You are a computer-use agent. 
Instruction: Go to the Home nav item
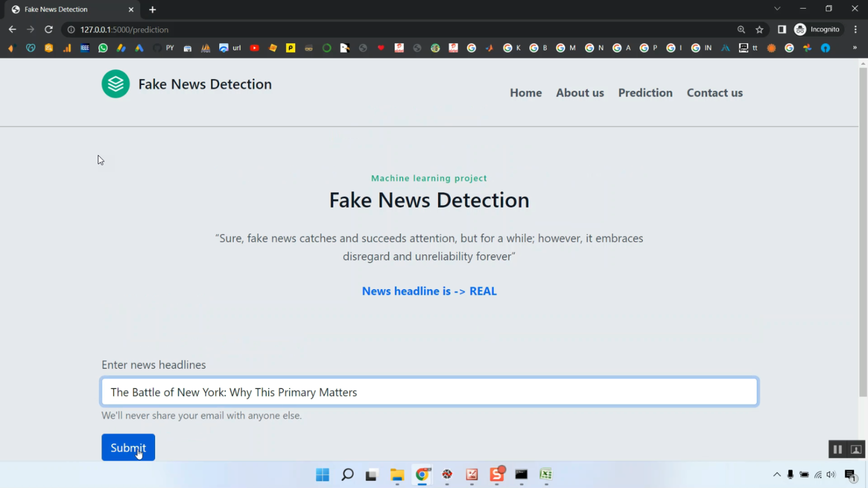click(525, 93)
